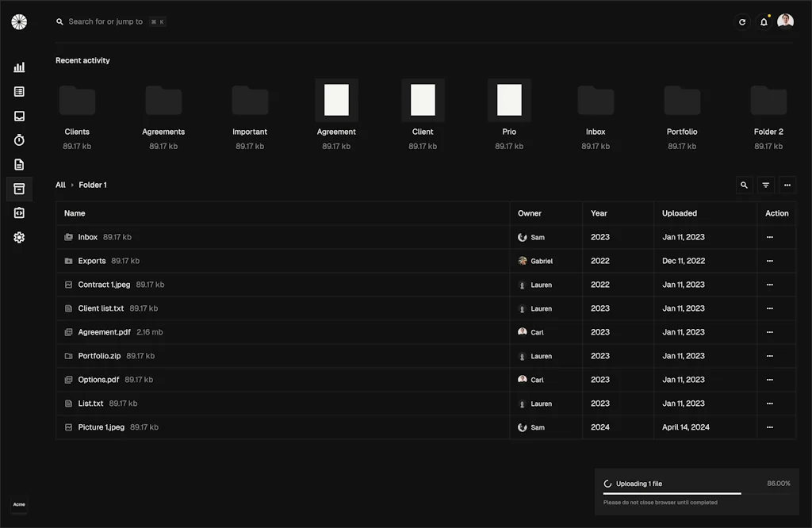Click the timer icon in the sidebar
812x528 pixels.
(19, 140)
